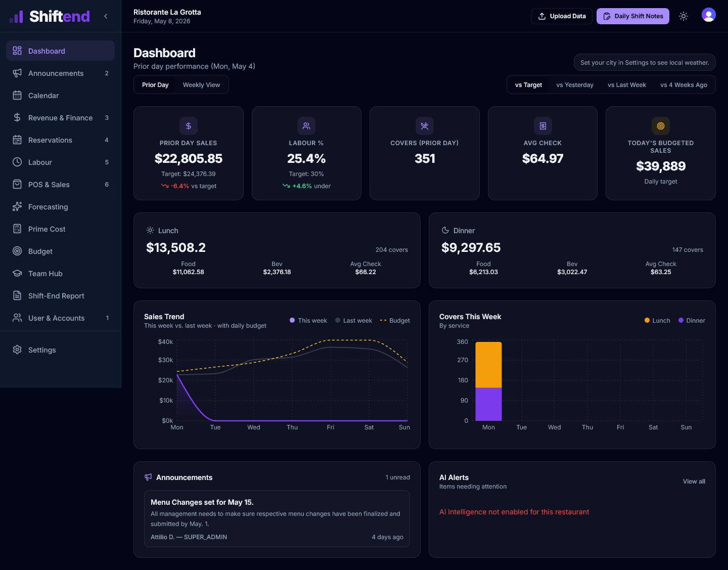This screenshot has height=570, width=728.
Task: Click the Forecasting sparkle icon
Action: tap(17, 206)
